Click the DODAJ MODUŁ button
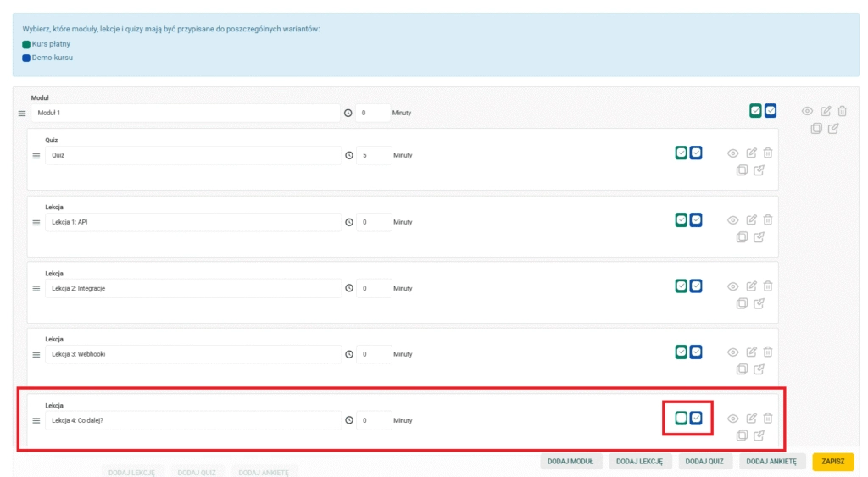 click(x=570, y=462)
